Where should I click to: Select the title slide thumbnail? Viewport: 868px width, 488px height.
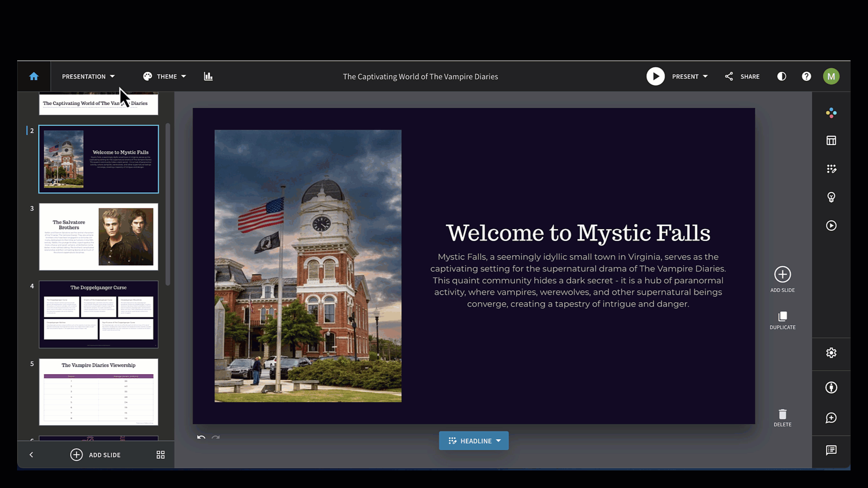pos(99,103)
